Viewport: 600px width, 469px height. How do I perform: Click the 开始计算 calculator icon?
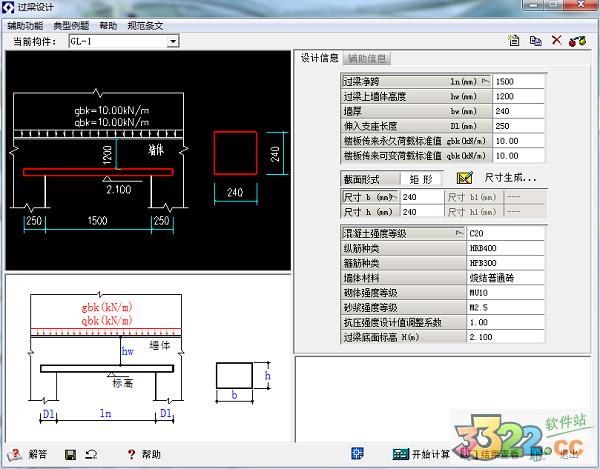401,454
